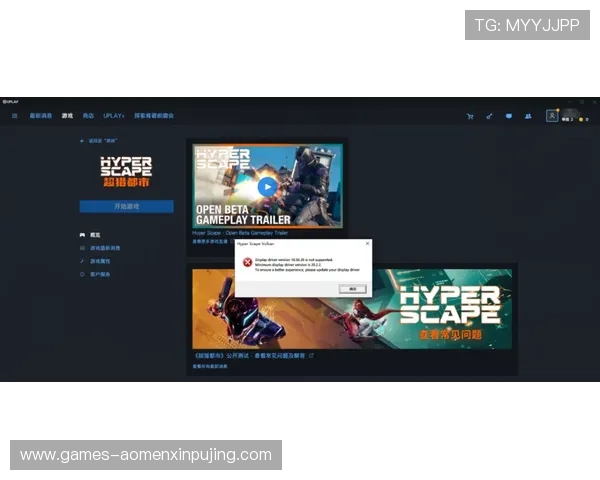Viewport: 600px width, 480px height.
Task: Close the Hyper Scape Vulkan dialog
Action: click(x=367, y=243)
